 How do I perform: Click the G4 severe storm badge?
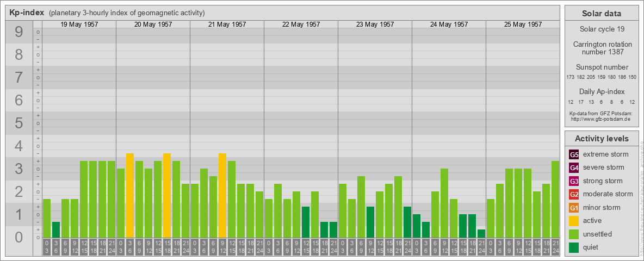coord(574,167)
